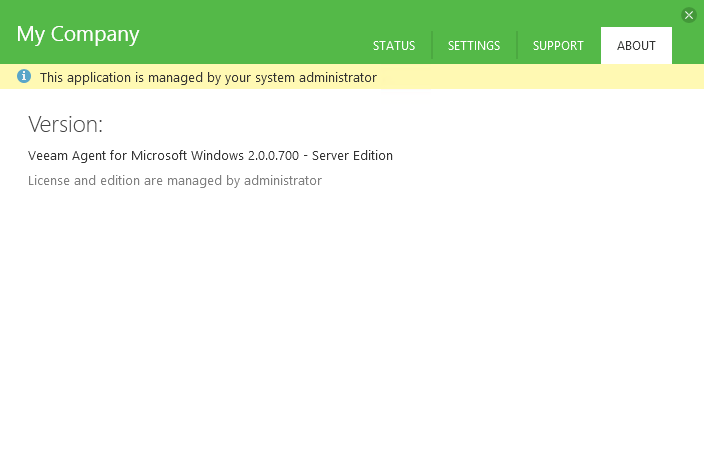Click the 2.0.0.700 version number
This screenshot has height=458, width=704.
point(273,156)
